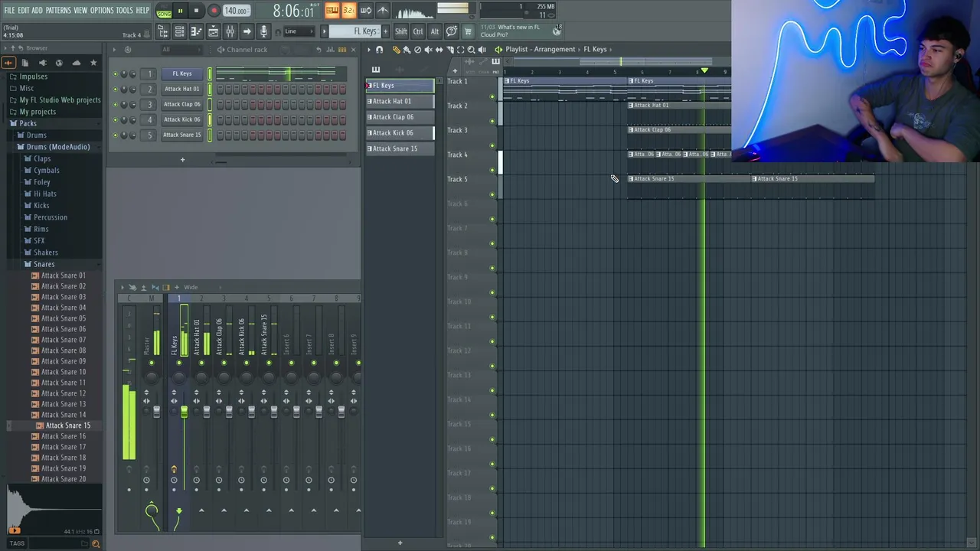Click the browser search icon at bottom
The image size is (980, 551).
pyautogui.click(x=96, y=543)
